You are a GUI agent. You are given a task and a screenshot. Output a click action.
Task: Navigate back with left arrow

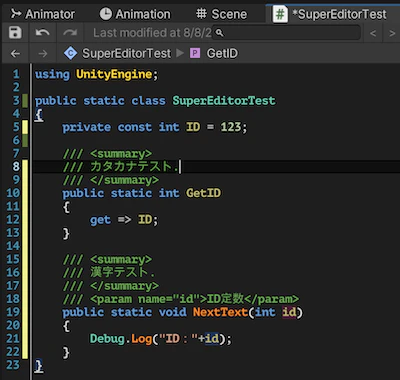[15, 53]
